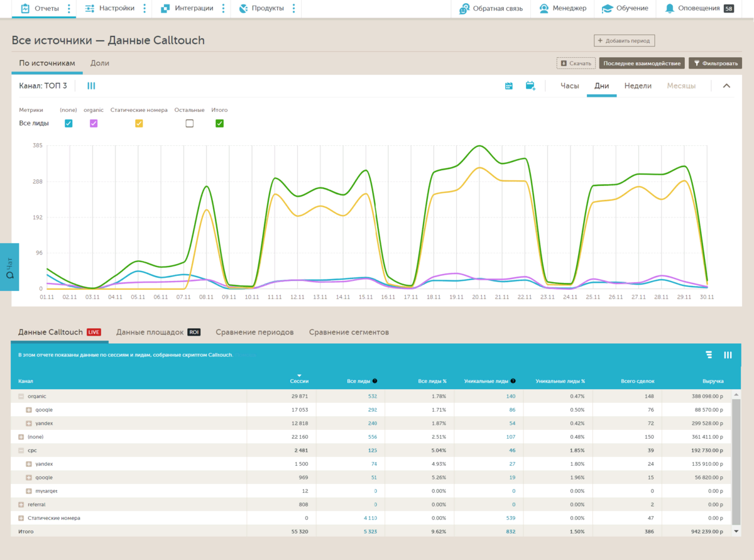Click the calendar with plus icon
Image resolution: width=754 pixels, height=560 pixels.
tap(530, 85)
